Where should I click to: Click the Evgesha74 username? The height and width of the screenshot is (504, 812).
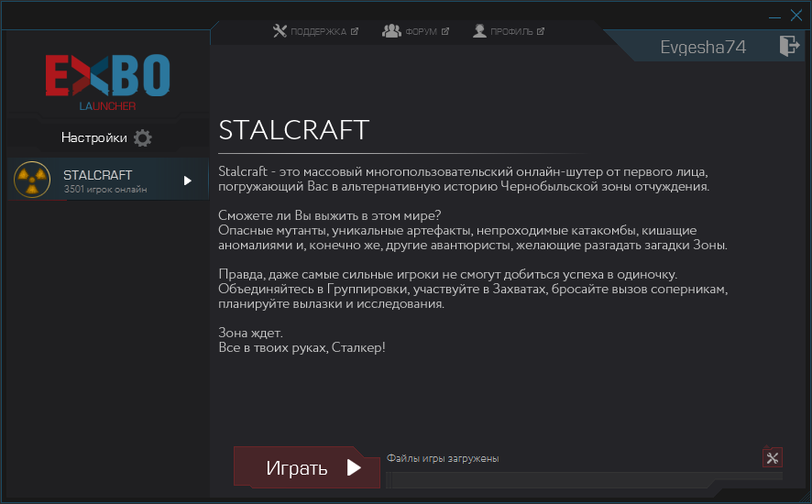(703, 47)
